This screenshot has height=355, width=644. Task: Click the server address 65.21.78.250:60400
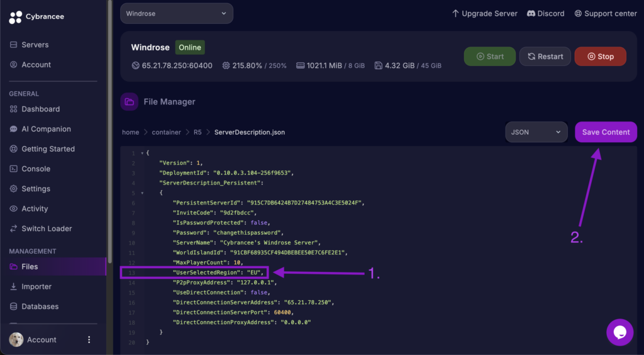[x=177, y=65]
